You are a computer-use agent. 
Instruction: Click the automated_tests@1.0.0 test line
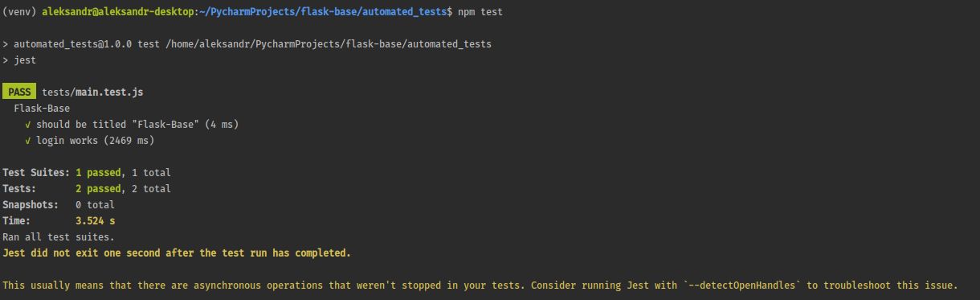[247, 44]
